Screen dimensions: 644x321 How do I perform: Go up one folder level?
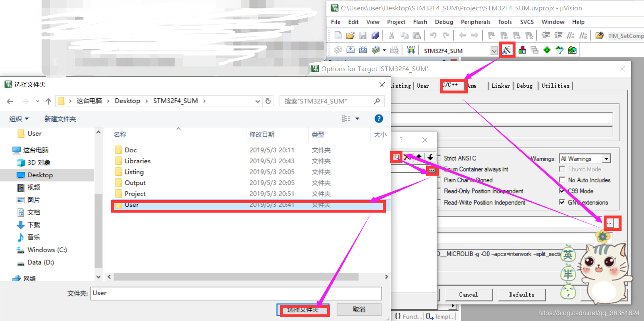pyautogui.click(x=48, y=101)
